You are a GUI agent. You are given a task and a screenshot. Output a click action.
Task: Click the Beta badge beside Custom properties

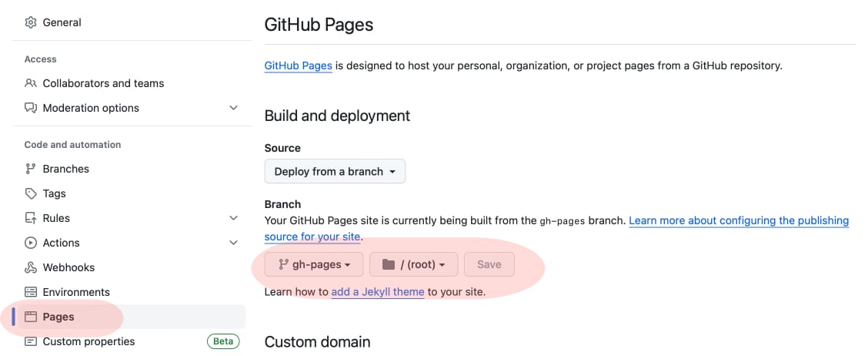[x=223, y=341]
